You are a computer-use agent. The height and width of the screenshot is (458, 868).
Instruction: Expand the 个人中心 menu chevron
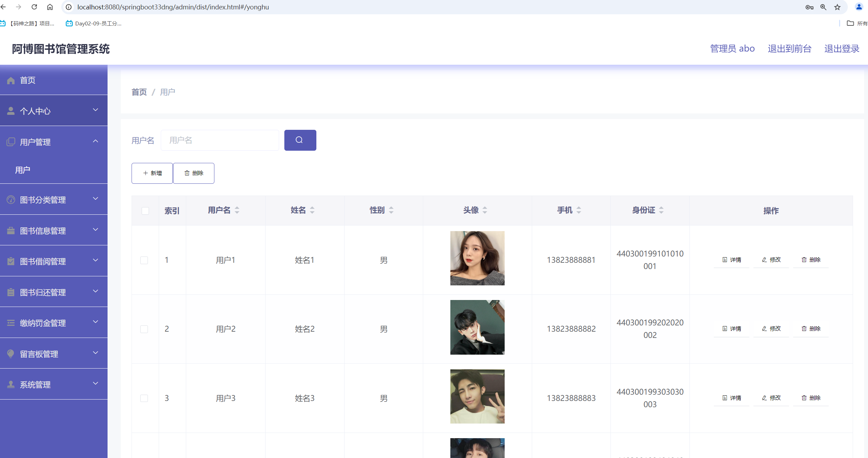(96, 110)
